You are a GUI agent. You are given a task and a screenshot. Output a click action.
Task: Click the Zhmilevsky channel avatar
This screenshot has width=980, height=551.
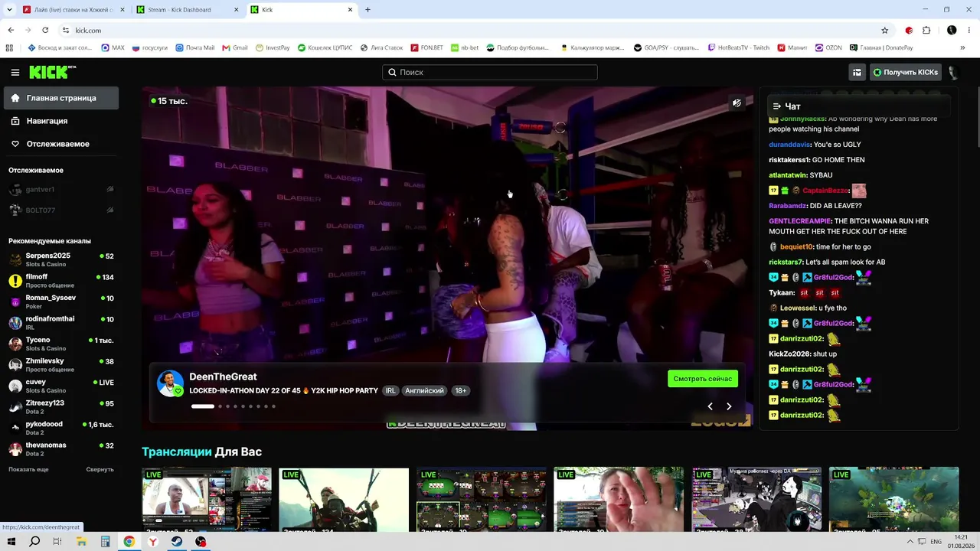coord(15,365)
